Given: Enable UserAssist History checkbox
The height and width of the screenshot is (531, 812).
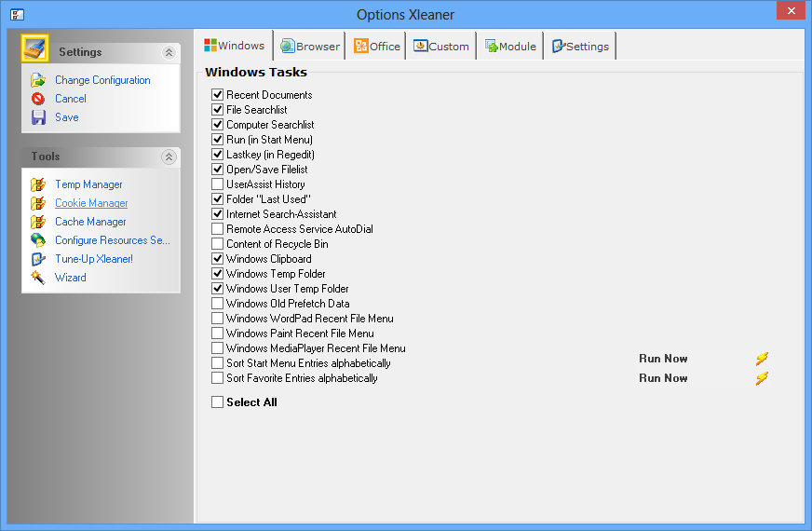Looking at the screenshot, I should tap(218, 184).
